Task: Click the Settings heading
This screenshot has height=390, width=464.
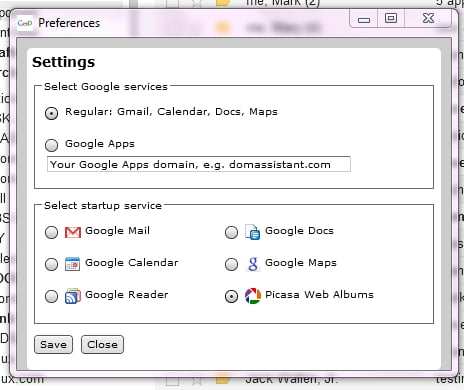Action: click(x=64, y=62)
